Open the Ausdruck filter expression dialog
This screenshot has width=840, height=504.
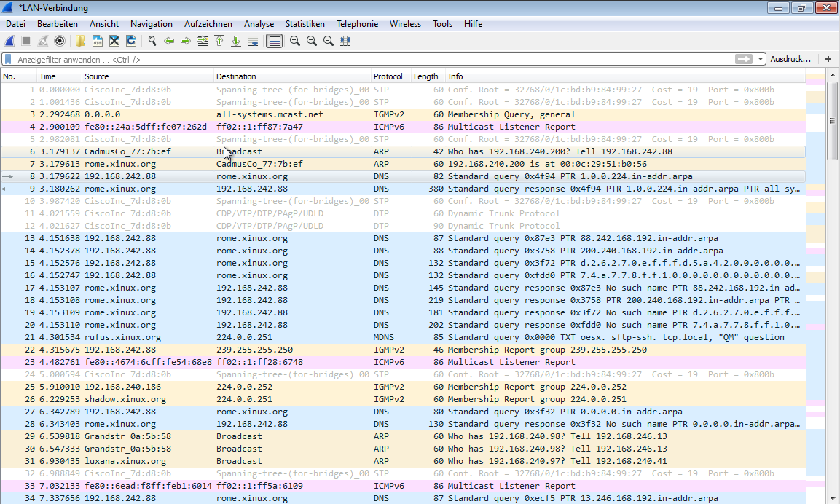791,58
